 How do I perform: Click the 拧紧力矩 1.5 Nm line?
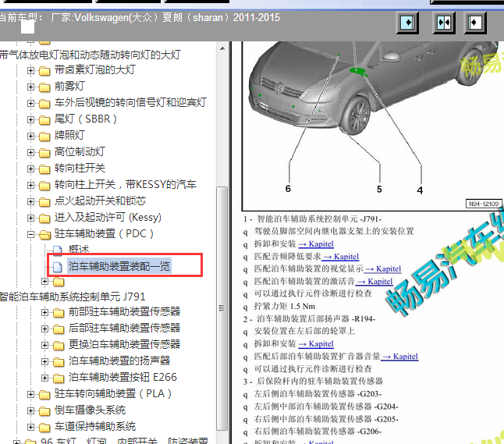point(285,307)
